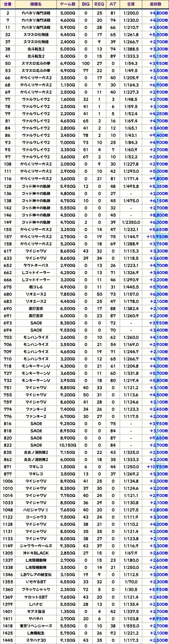Click the 1/54.3 combined rate cell
169x644 pixels.
coord(131,64)
